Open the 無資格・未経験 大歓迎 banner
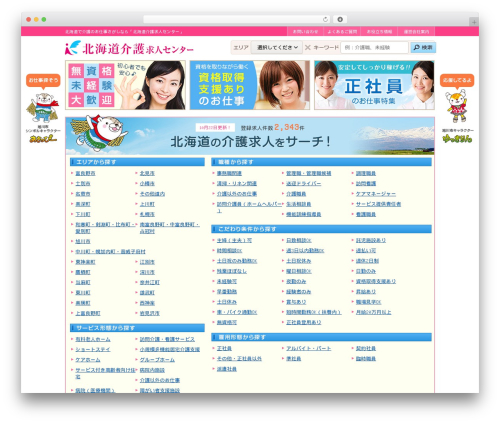The height and width of the screenshot is (423, 500). pyautogui.click(x=125, y=85)
